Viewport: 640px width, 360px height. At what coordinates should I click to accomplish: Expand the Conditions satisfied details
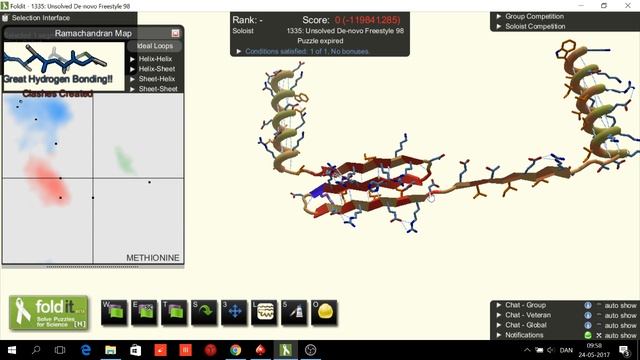pos(239,51)
